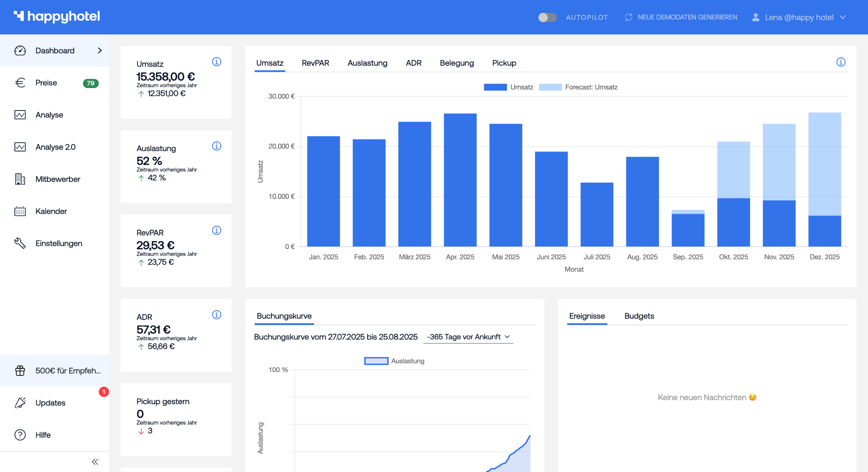Open Updates party icon in sidebar

click(x=20, y=403)
